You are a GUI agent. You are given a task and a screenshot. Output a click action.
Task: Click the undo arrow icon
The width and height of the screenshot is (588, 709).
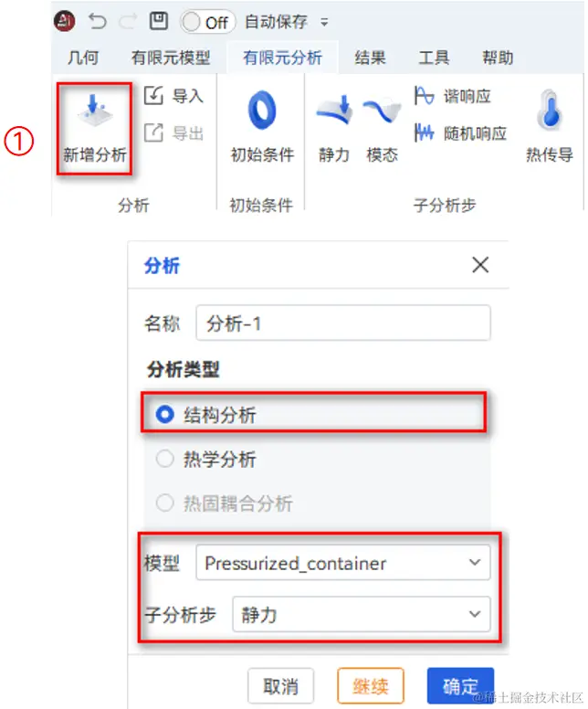pos(97,21)
